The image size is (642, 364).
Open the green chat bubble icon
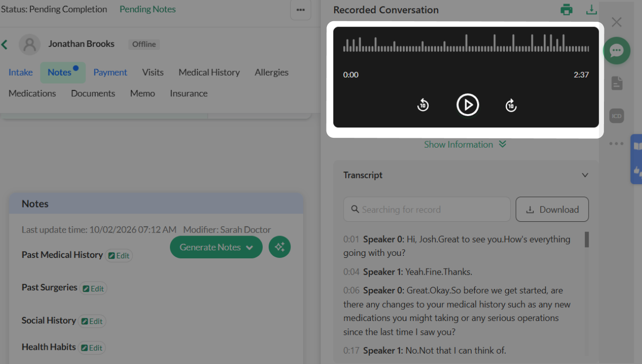click(616, 50)
